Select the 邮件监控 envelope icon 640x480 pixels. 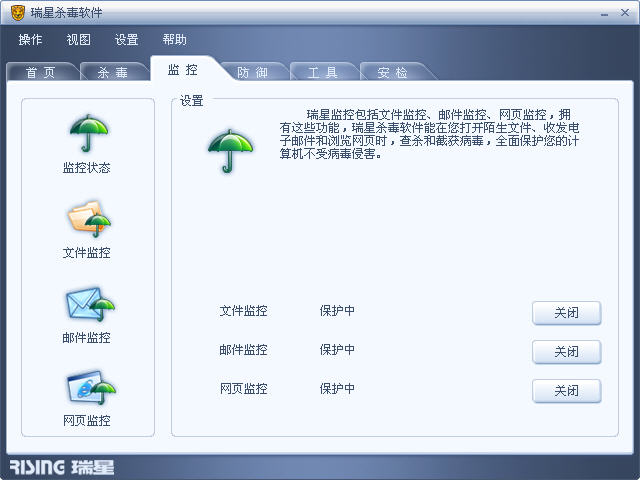click(90, 304)
